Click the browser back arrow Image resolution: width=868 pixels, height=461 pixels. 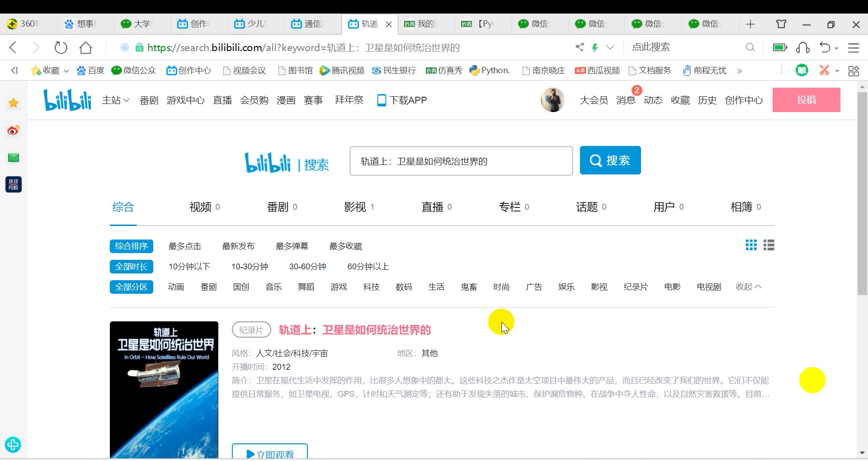tap(13, 47)
